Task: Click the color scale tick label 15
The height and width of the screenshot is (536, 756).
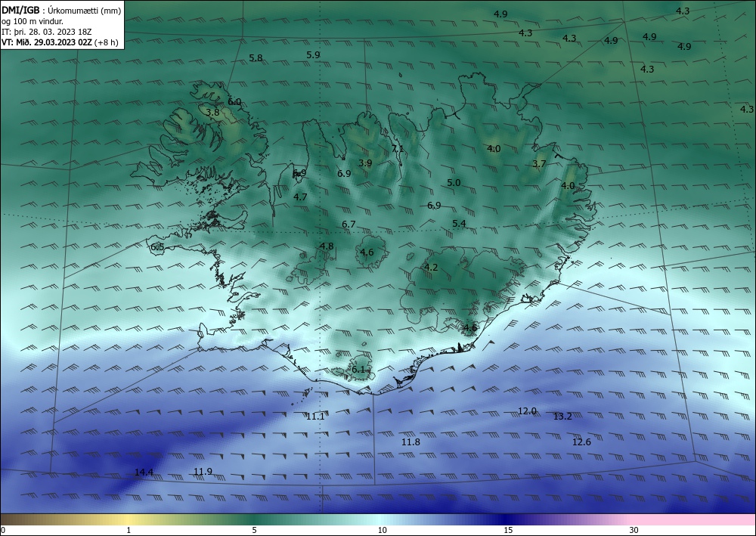Action: coord(508,531)
